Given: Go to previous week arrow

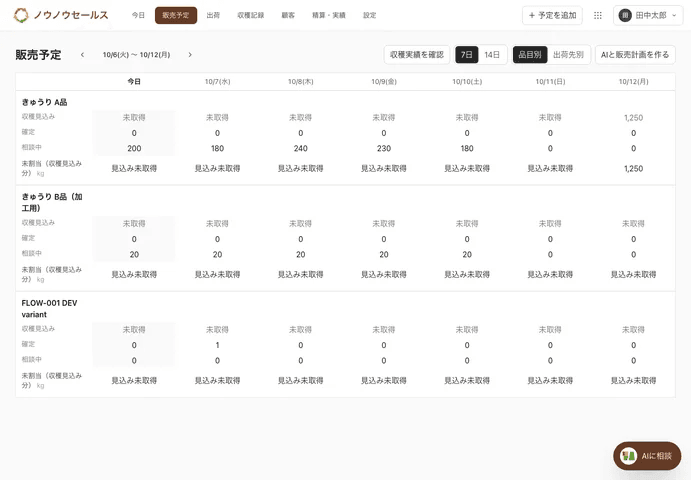Looking at the screenshot, I should coord(82,55).
